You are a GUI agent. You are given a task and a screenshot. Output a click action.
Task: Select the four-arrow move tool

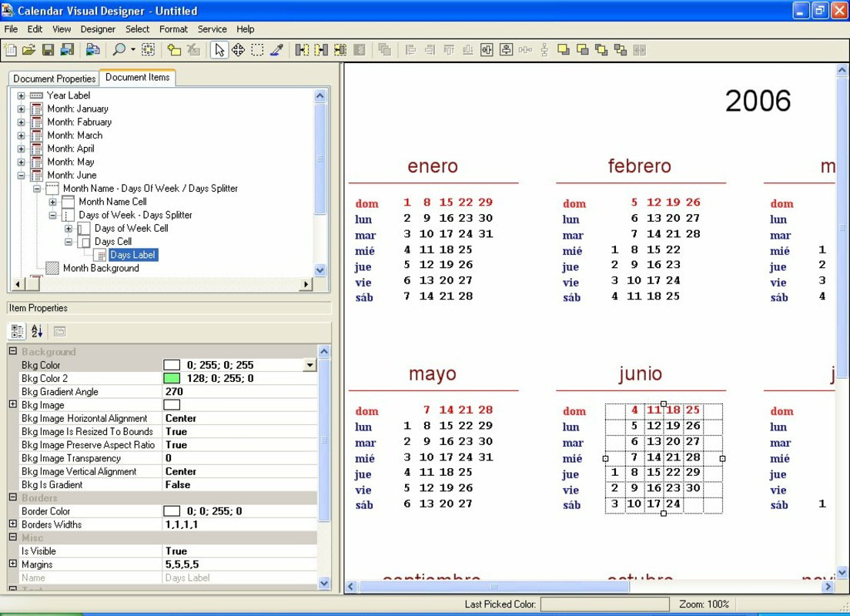[x=238, y=50]
